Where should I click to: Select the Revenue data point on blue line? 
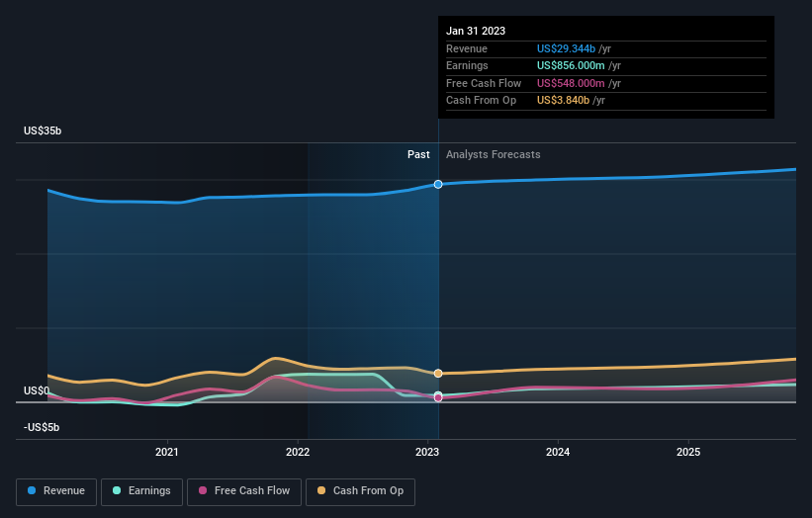click(x=438, y=184)
